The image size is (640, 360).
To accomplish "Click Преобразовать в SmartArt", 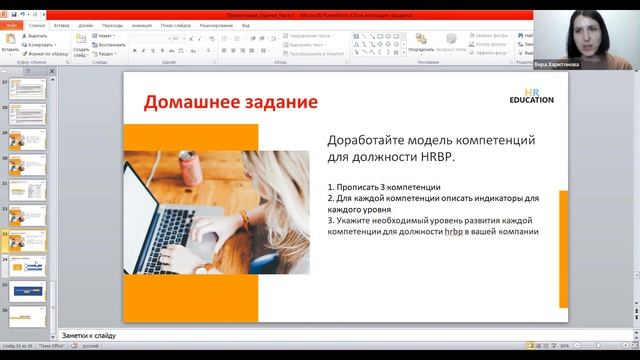I will click(x=314, y=53).
